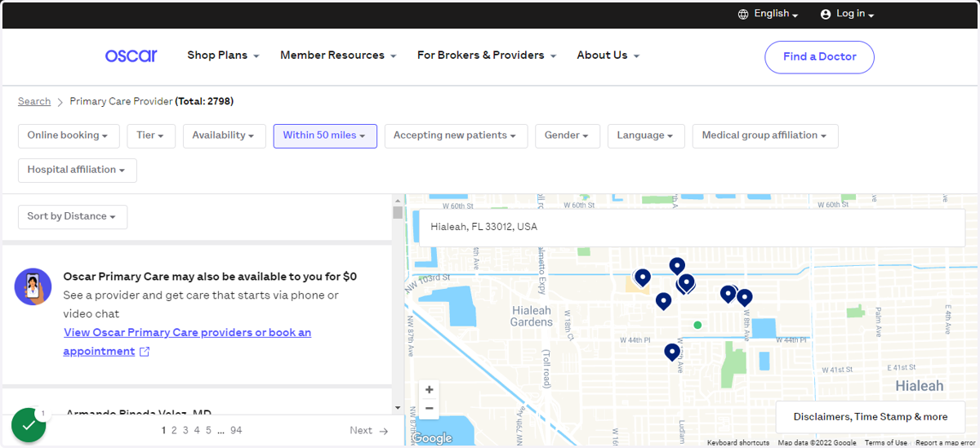980x448 pixels.
Task: Open the Within 50 miles filter
Action: [325, 135]
